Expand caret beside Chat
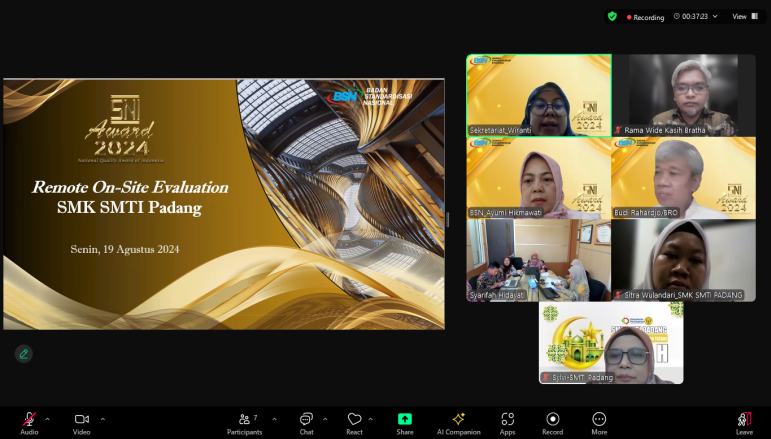Screen dimensions: 771x439 pos(325,419)
